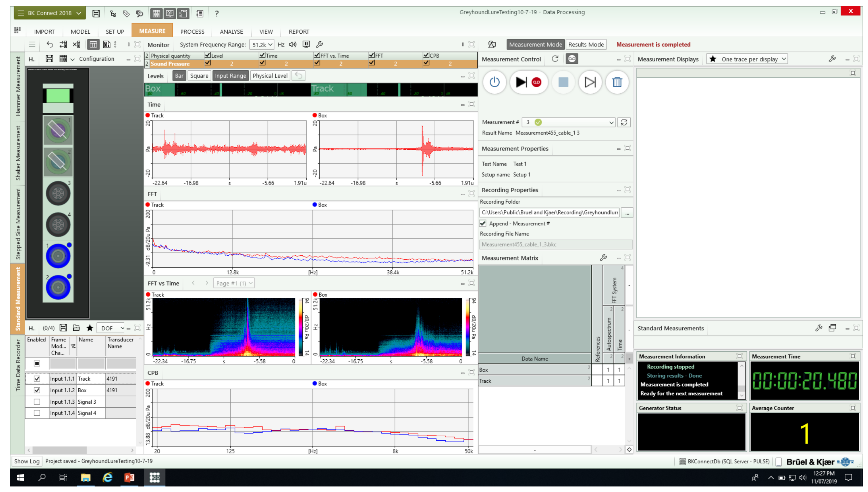Expand the One trace per display dropdown

(x=783, y=59)
